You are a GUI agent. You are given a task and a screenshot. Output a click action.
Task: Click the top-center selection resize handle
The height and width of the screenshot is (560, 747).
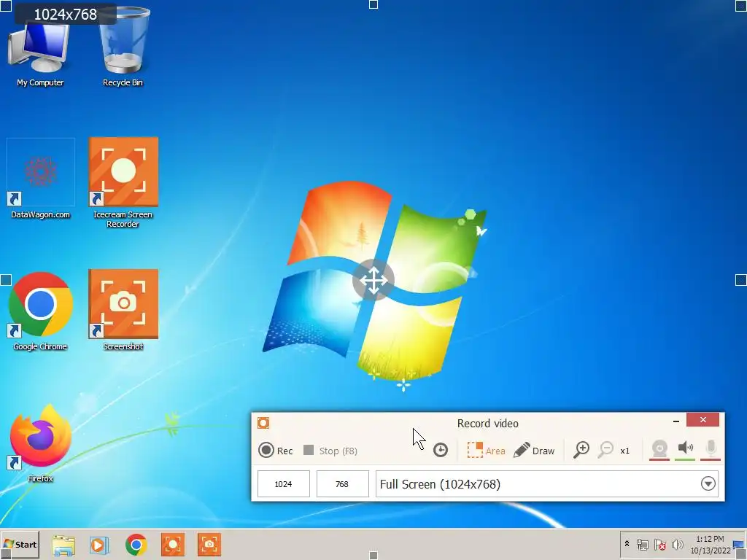[373, 4]
